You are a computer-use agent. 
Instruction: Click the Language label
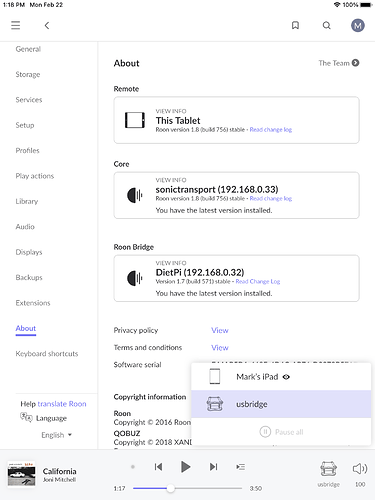point(51,418)
